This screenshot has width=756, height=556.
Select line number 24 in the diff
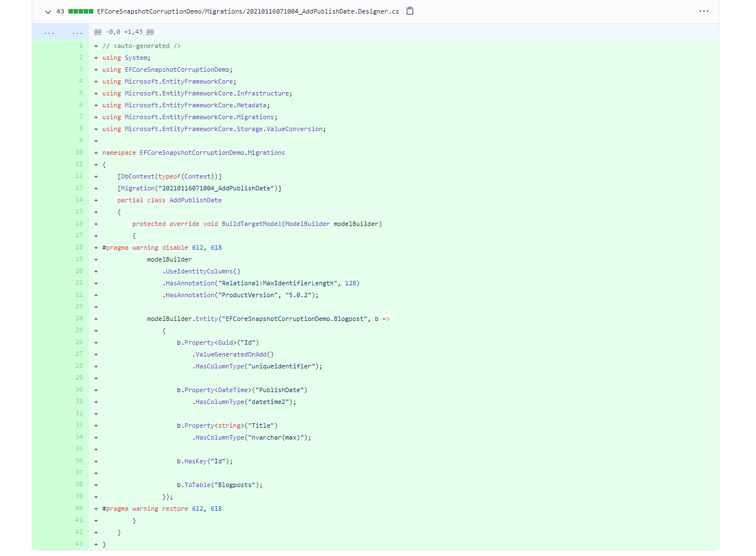pos(79,319)
